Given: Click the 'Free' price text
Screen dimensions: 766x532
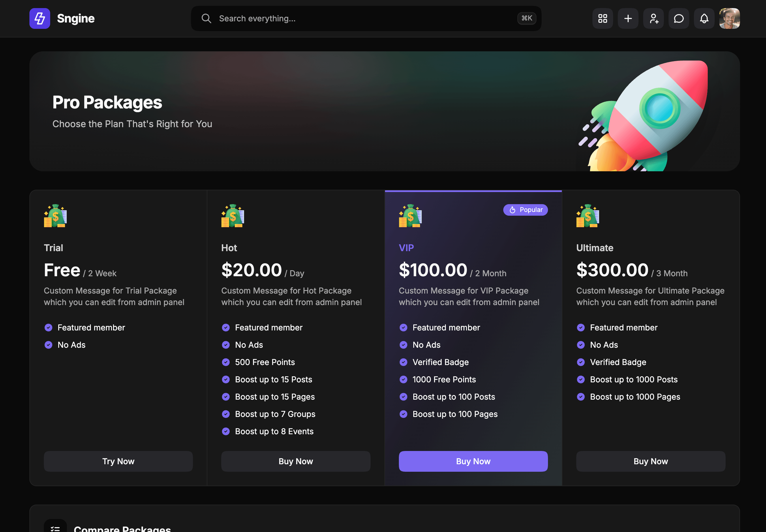Looking at the screenshot, I should (x=62, y=270).
